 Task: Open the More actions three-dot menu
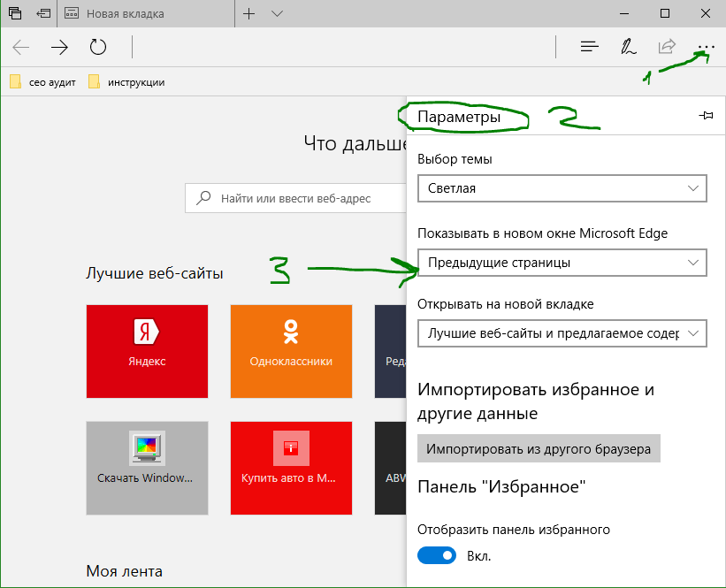coord(706,47)
